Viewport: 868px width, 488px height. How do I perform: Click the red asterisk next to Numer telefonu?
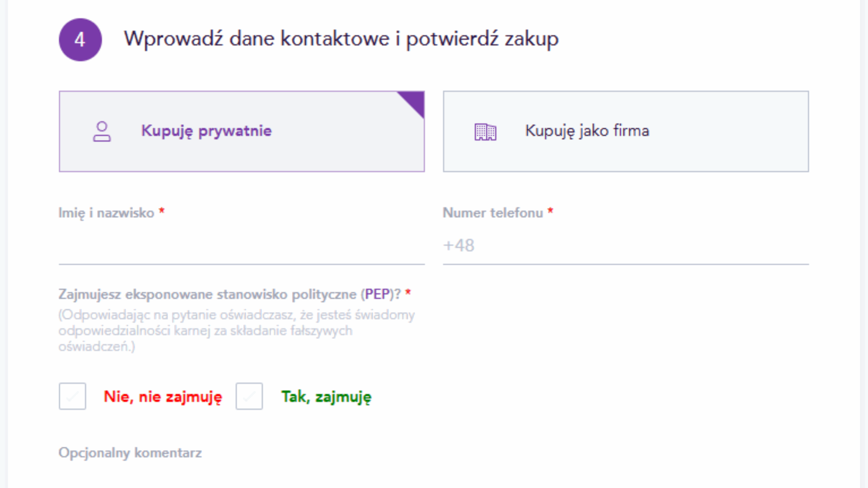(x=550, y=211)
